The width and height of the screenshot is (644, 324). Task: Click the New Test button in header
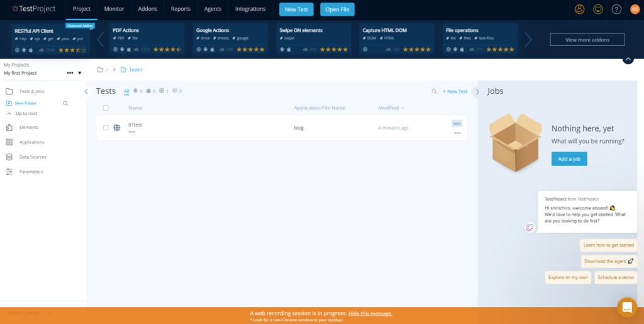tap(296, 9)
